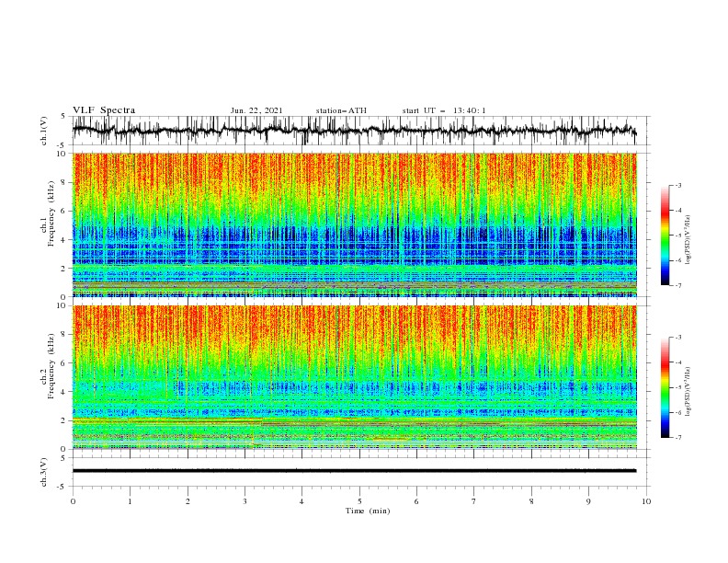This screenshot has width=728, height=563.
Task: Click the 'start UT = 13:40:1' text
Action: pyautogui.click(x=444, y=110)
